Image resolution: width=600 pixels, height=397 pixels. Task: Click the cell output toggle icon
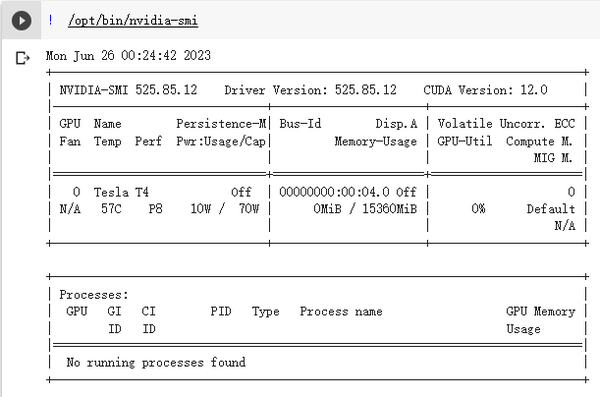[23, 58]
